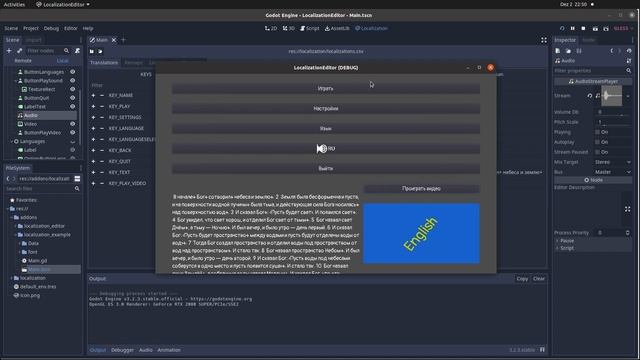Instance a child scene with link icon
Image resolution: width=640 pixels, height=360 pixels.
point(19,51)
